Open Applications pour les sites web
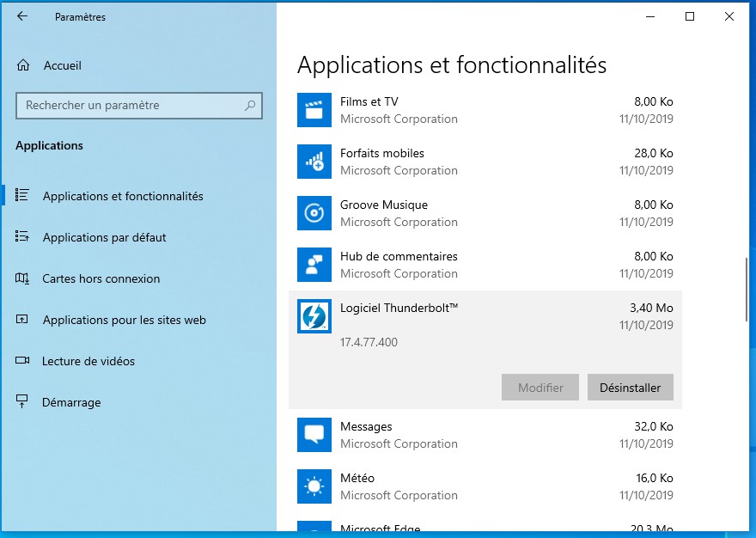756x538 pixels. 124,320
